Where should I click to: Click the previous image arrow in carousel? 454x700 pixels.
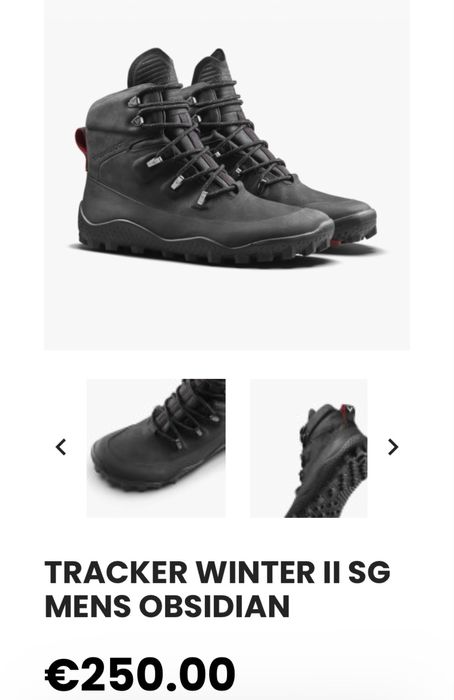(x=61, y=447)
